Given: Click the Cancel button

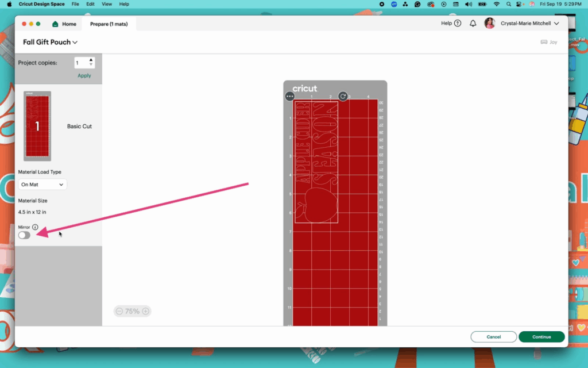Looking at the screenshot, I should coord(493,337).
